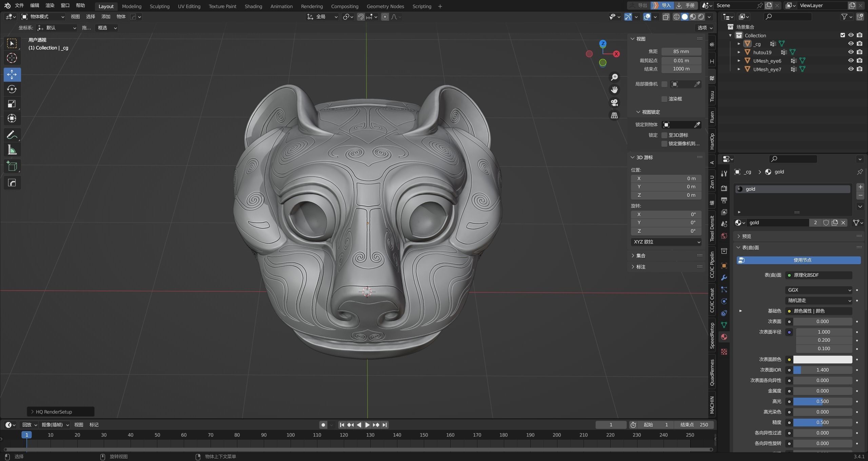Viewport: 868px width, 461px height.
Task: Open the World properties tab
Action: pos(724,236)
